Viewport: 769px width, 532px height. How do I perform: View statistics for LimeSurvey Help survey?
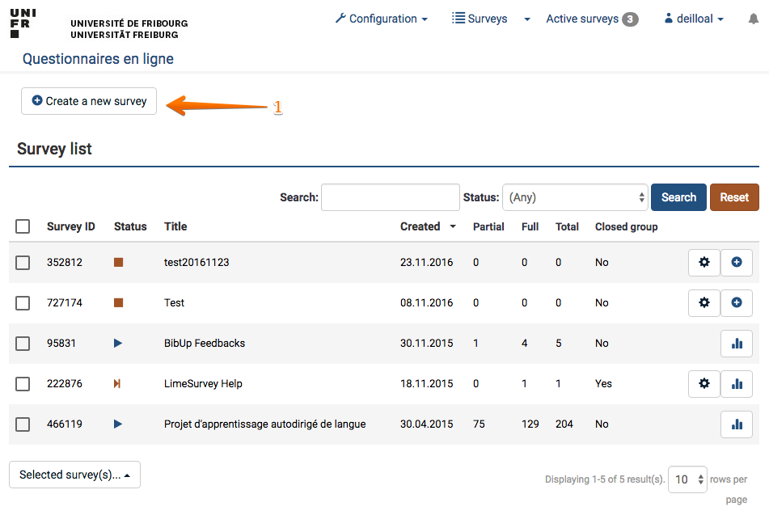pos(736,384)
